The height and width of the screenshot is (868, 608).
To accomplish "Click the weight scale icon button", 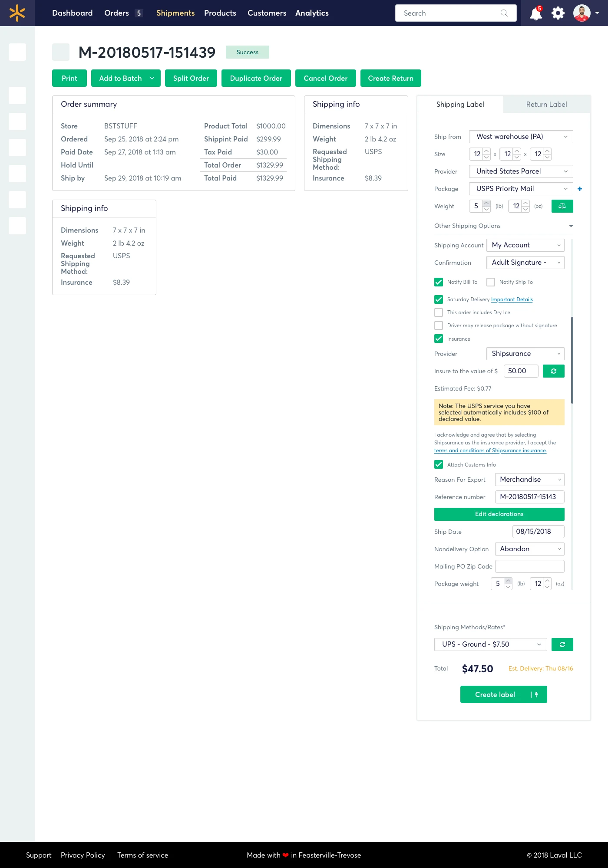I will pyautogui.click(x=562, y=206).
